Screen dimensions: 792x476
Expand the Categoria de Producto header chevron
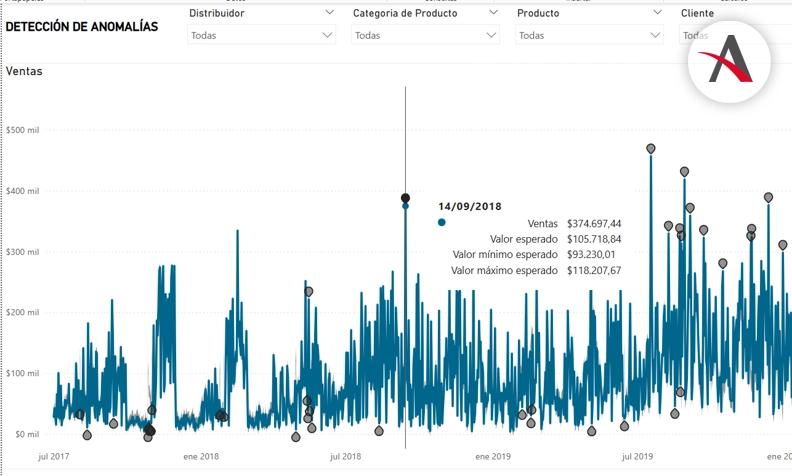tap(494, 13)
